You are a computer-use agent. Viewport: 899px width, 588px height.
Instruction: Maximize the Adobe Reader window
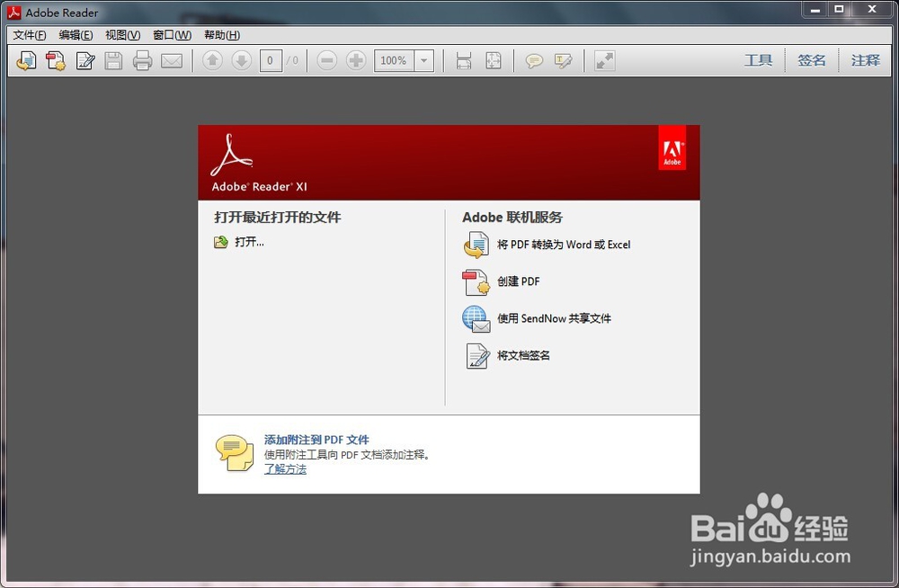tap(840, 9)
